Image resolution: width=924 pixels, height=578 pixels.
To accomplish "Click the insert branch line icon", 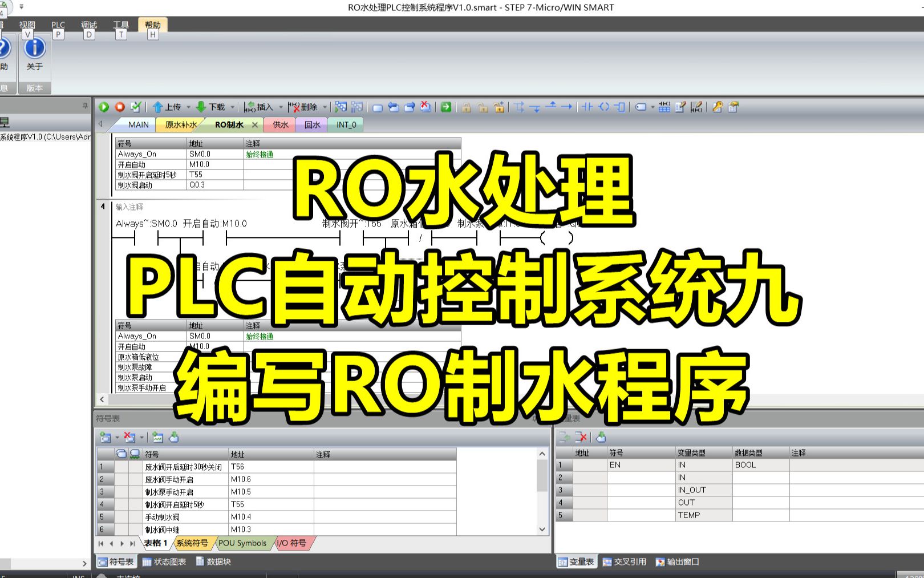I will (519, 107).
